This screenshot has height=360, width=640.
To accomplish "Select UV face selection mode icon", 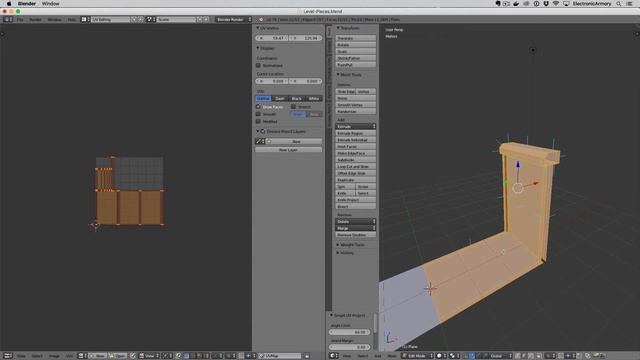I will [200, 356].
